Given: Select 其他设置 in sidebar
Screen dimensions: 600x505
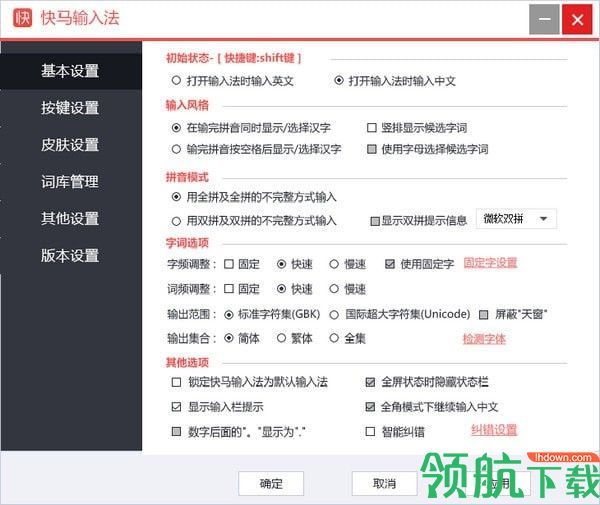Looking at the screenshot, I should click(x=71, y=218).
